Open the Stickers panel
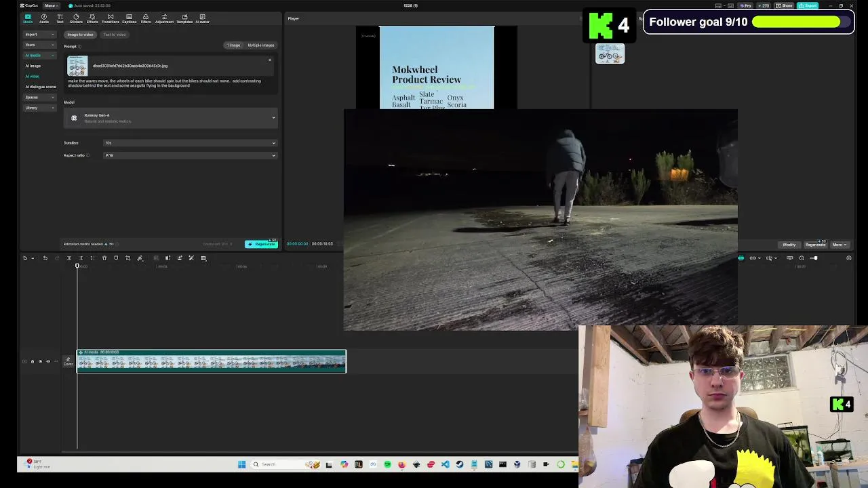 pyautogui.click(x=76, y=18)
